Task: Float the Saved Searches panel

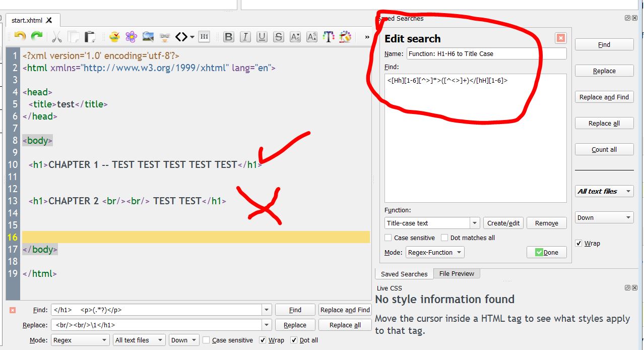Action: coord(627,18)
